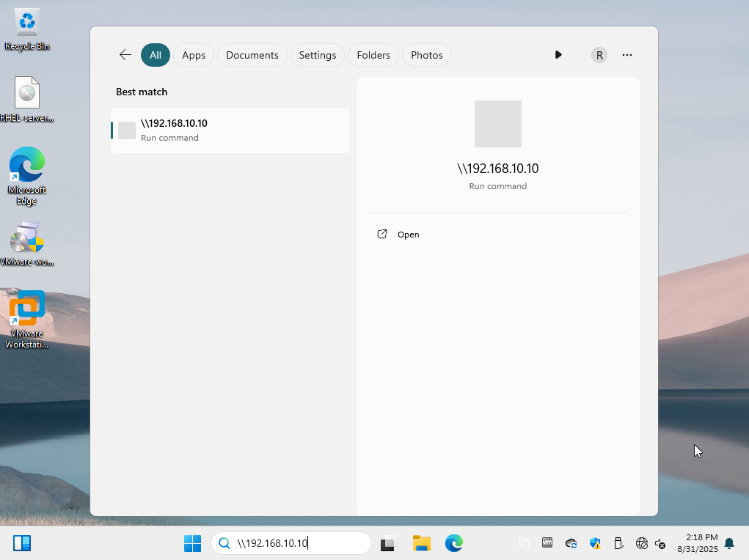Click the muted volume tray icon
The width and height of the screenshot is (749, 560).
(x=660, y=543)
